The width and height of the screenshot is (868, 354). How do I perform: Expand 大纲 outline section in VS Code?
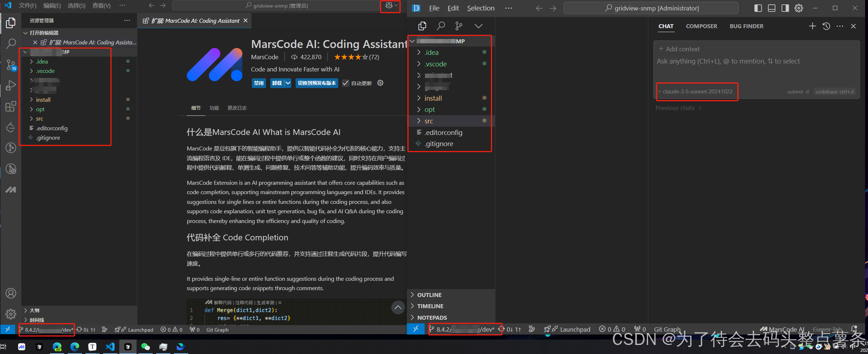pyautogui.click(x=79, y=310)
